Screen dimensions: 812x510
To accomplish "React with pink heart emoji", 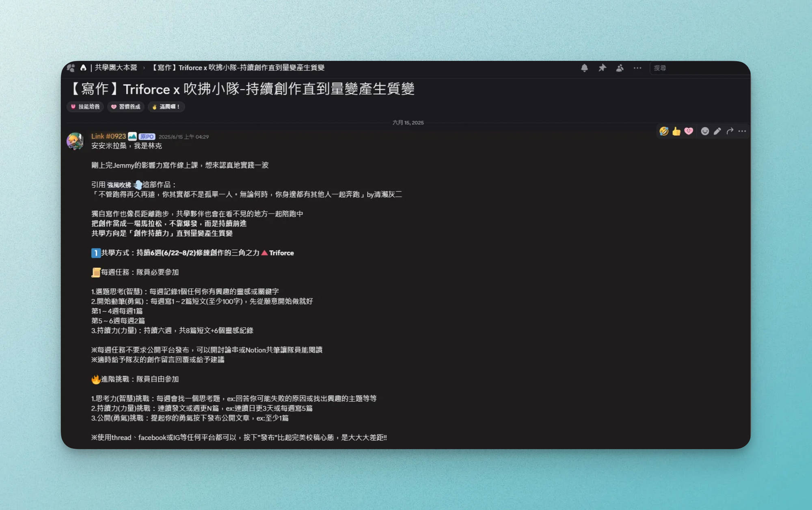I will point(689,131).
